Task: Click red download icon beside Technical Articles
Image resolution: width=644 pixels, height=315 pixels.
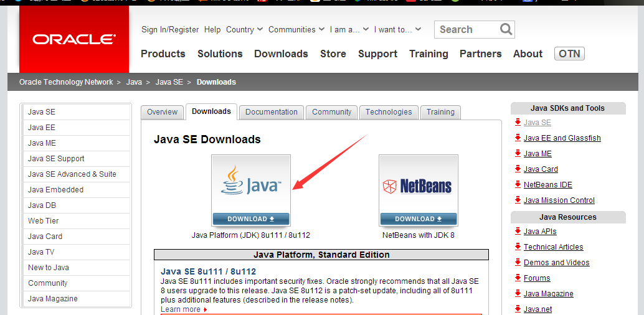Action: pyautogui.click(x=518, y=247)
